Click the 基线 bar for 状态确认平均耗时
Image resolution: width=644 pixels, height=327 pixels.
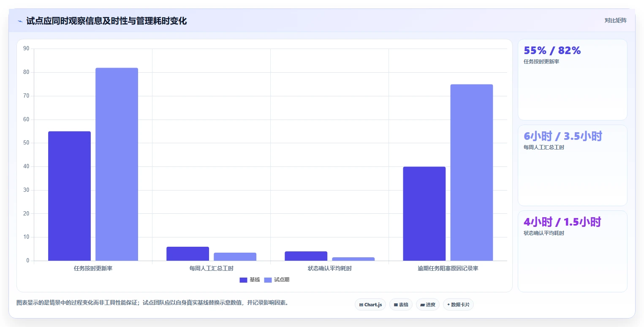[x=306, y=256]
